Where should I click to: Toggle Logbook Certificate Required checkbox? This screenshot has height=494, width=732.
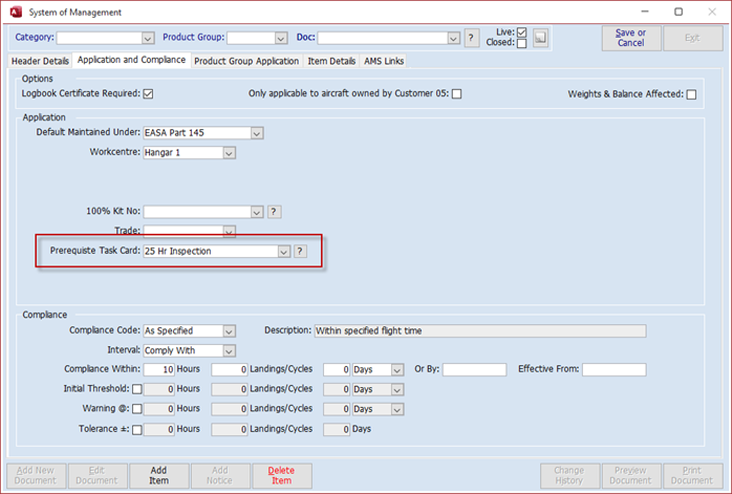coord(148,94)
